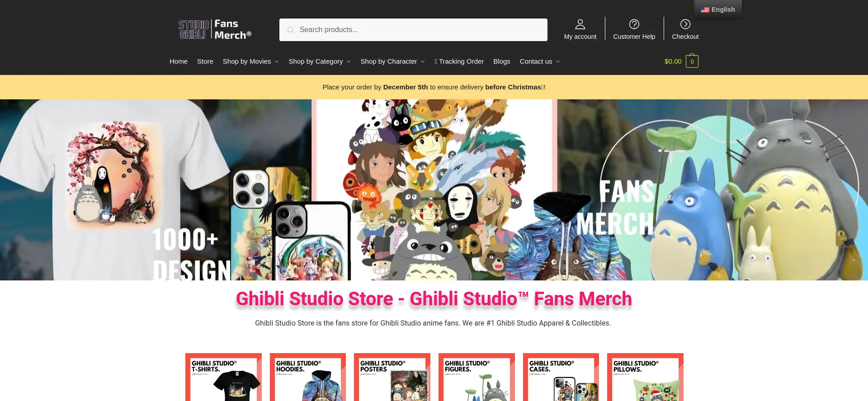Image resolution: width=868 pixels, height=401 pixels.
Task: Open the cart item count box
Action: (x=692, y=61)
